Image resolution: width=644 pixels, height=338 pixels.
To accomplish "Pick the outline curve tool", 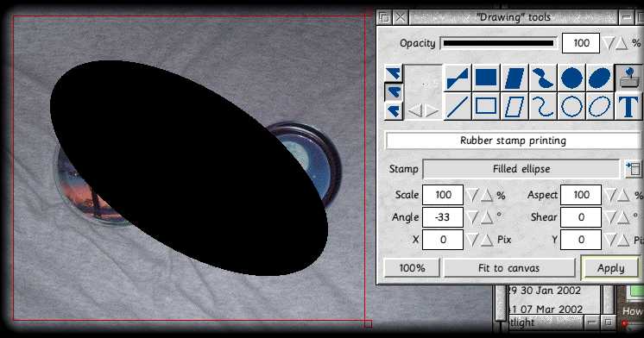I will 542,106.
